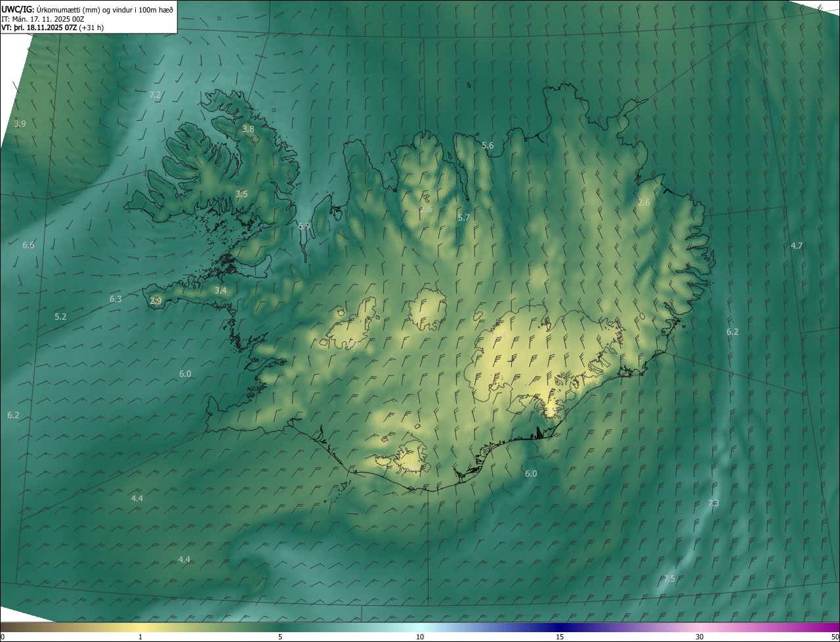Click the "VT: þri. 18.11.2025 07Z" valid time
The image size is (840, 642).
pyautogui.click(x=39, y=28)
